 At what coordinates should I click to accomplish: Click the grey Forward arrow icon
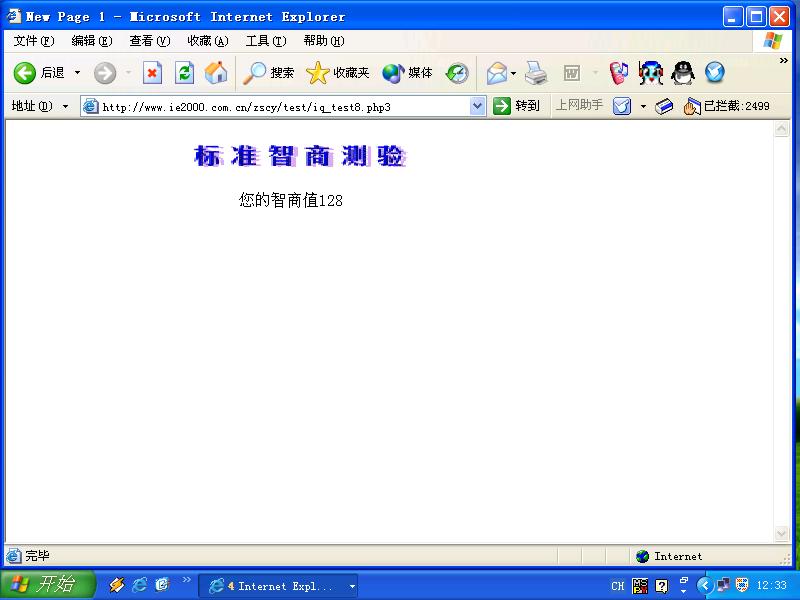tap(105, 73)
